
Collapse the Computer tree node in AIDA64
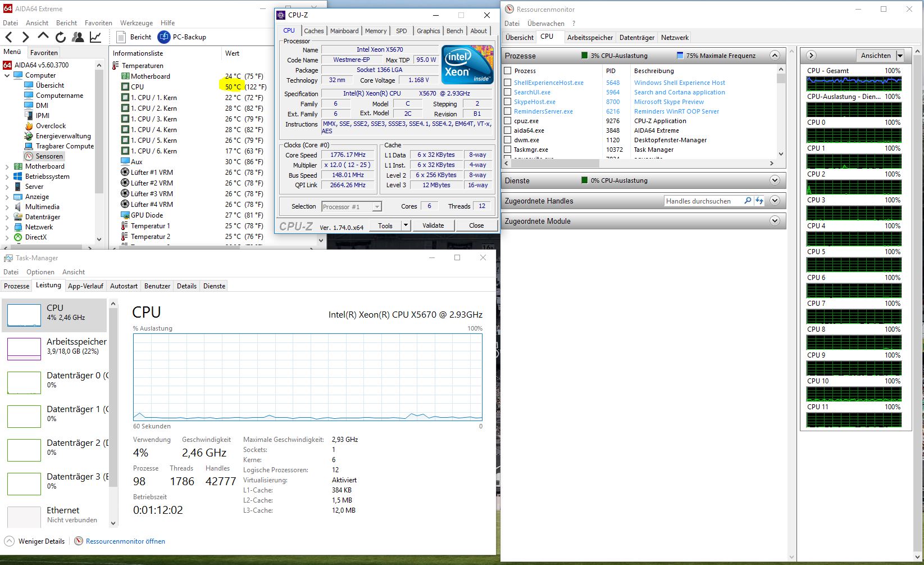point(7,75)
